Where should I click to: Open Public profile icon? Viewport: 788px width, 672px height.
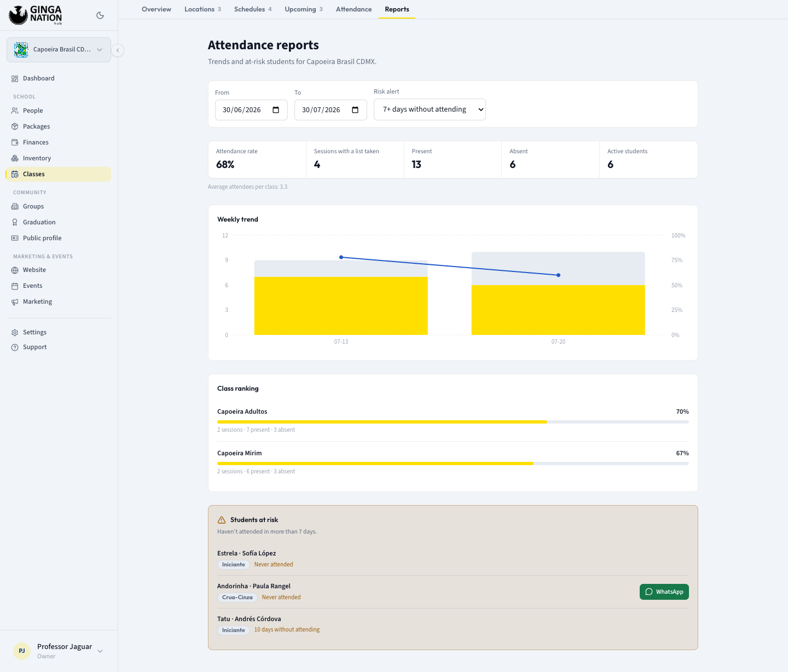[x=15, y=238]
